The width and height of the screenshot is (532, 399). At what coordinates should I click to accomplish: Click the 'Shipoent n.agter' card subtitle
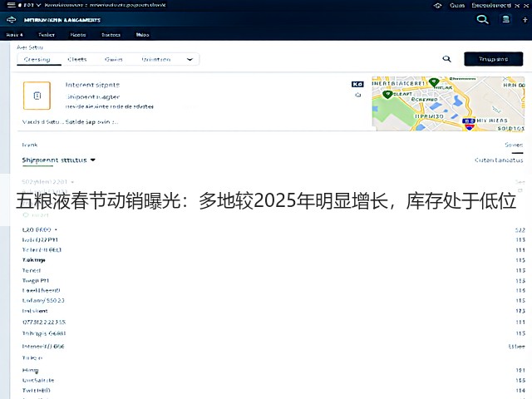tap(92, 96)
